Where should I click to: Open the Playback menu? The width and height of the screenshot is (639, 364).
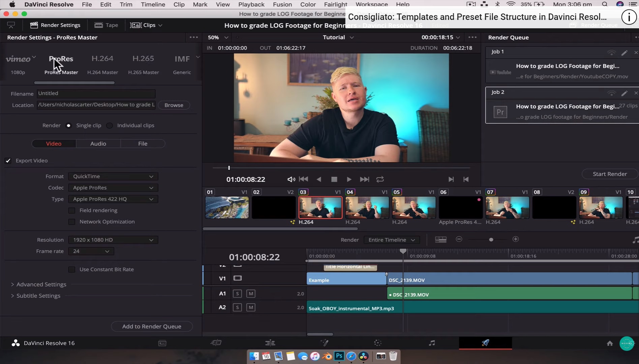[251, 4]
